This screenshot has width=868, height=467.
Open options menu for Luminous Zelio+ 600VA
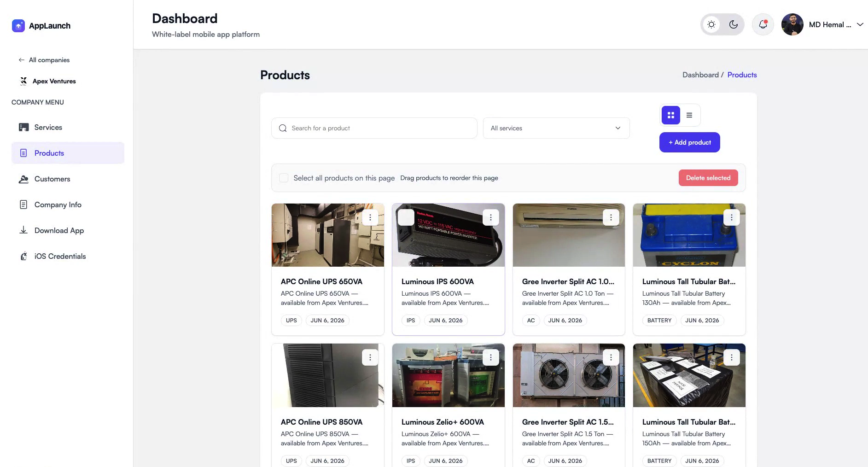pyautogui.click(x=491, y=357)
